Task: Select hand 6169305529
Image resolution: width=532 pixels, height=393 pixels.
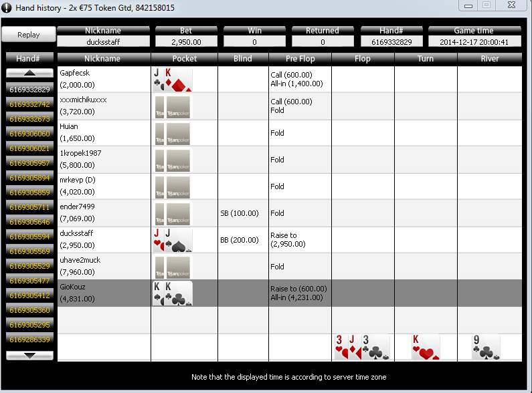Action: [29, 266]
